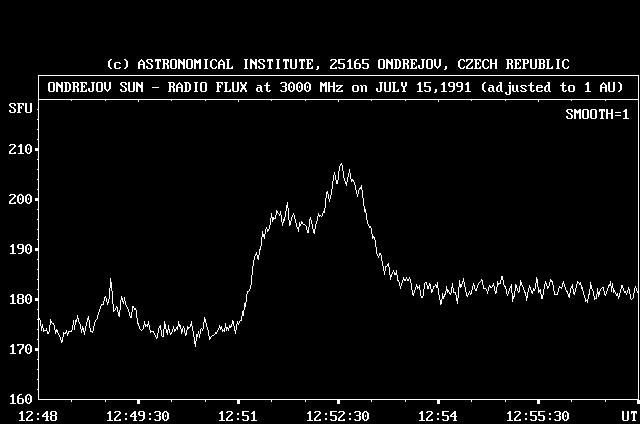Click the 12:55:30 time axis label
The height and width of the screenshot is (424, 640).
(538, 416)
